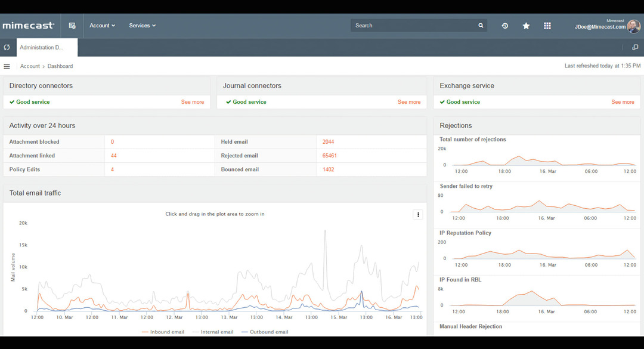Image resolution: width=644 pixels, height=349 pixels.
Task: Click the favorites star icon
Action: pos(526,26)
